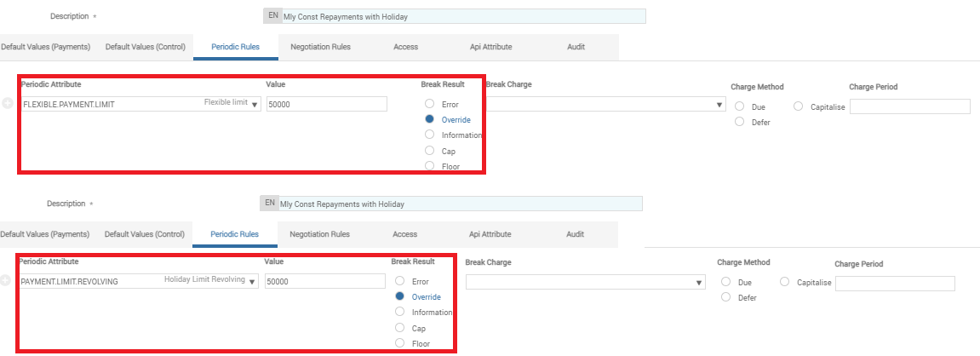Open Api Attribute tab above FLEXIBLE.PAYMENT.LIMIT rule
980x356 pixels.
[x=490, y=47]
